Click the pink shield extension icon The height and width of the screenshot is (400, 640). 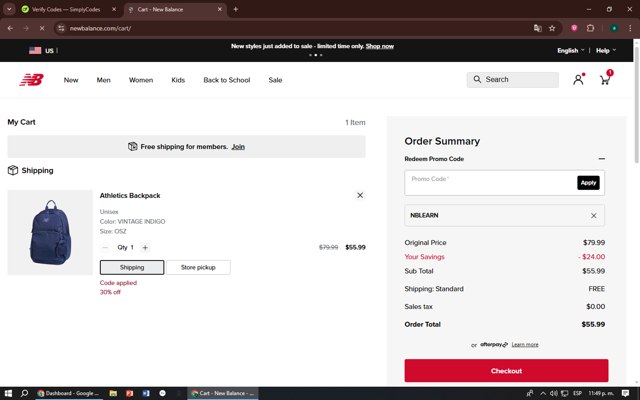pos(574,28)
